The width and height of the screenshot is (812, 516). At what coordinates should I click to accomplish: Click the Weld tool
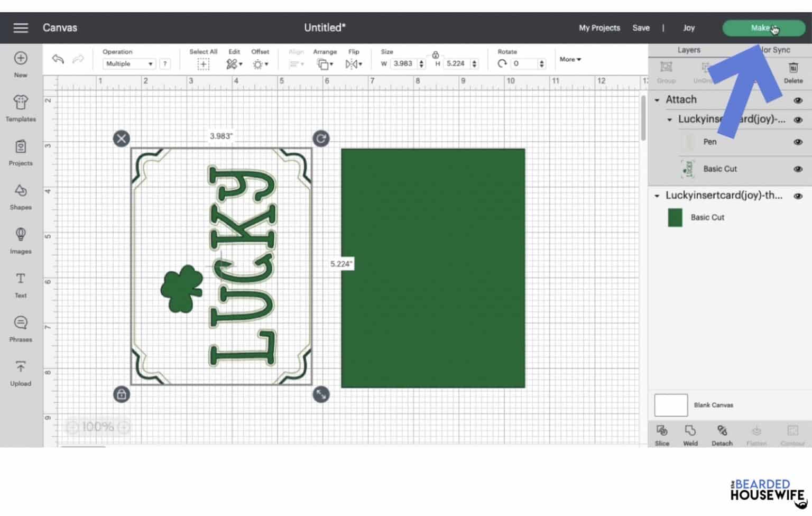690,435
